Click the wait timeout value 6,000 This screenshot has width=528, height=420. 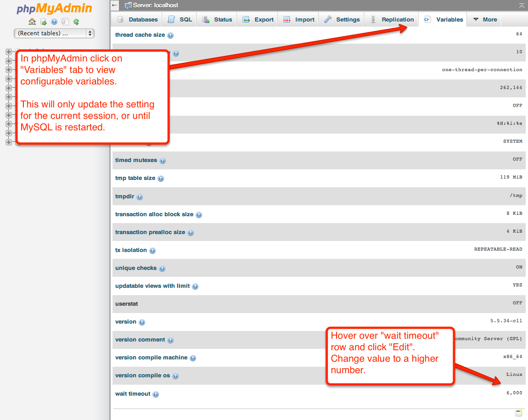pyautogui.click(x=514, y=393)
